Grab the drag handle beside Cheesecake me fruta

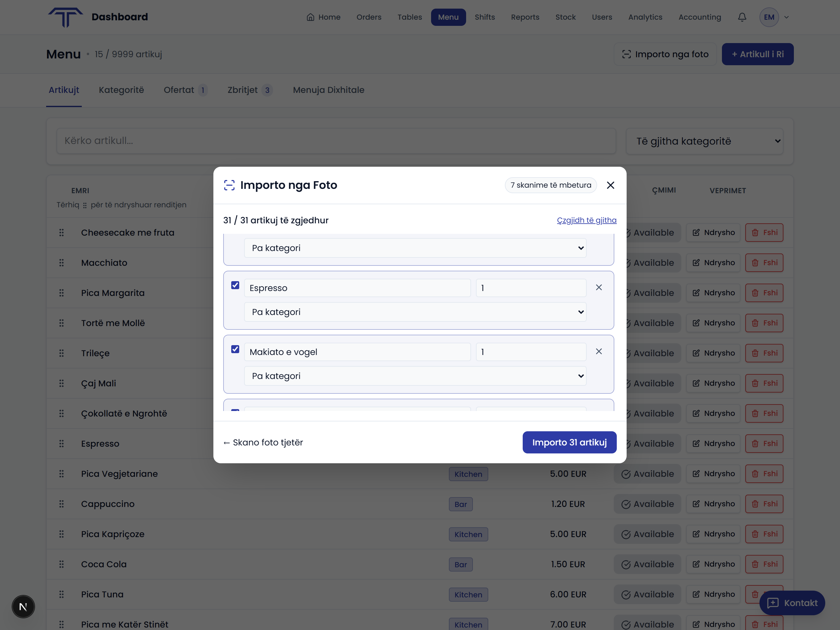tap(62, 233)
